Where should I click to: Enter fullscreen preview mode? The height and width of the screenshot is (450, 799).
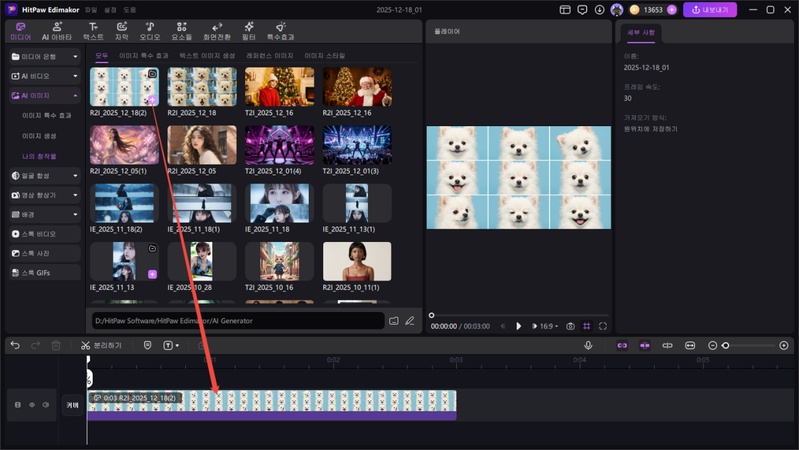click(603, 326)
